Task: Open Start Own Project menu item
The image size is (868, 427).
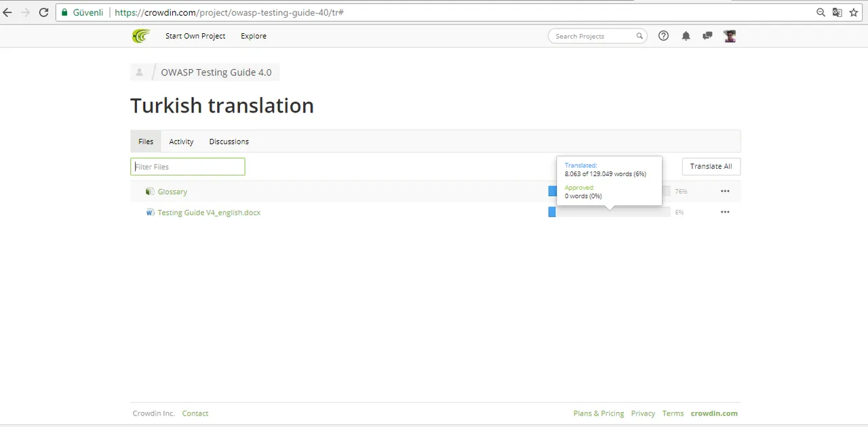Action: [195, 36]
